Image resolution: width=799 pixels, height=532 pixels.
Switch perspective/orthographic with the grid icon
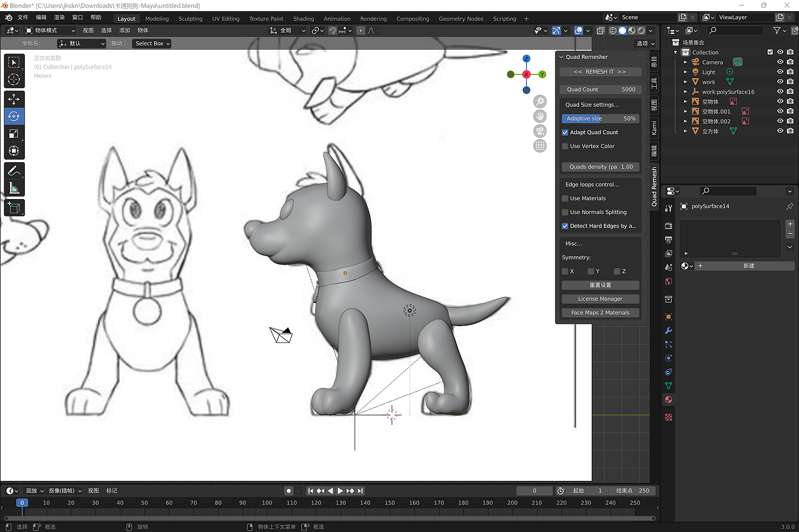click(x=540, y=146)
